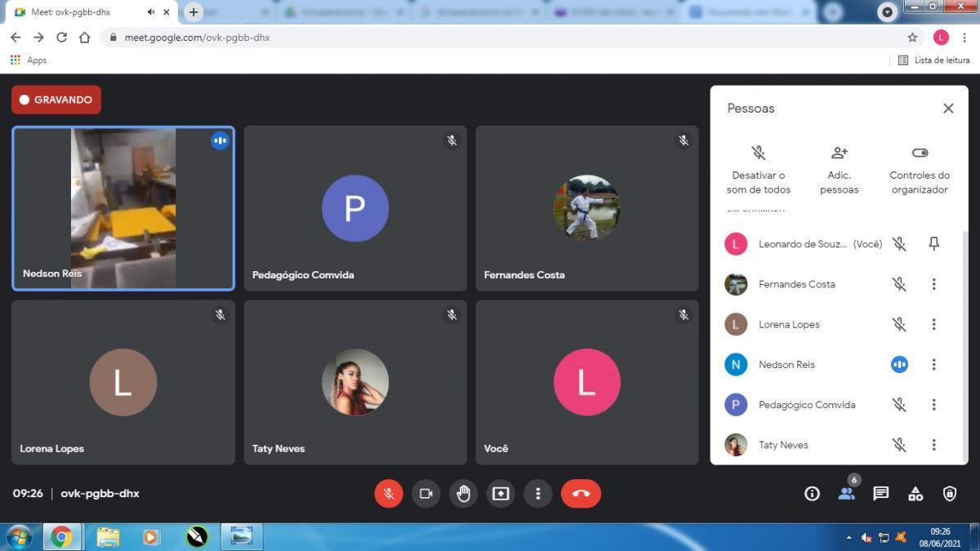
Task: Open the chat messages panel
Action: pyautogui.click(x=880, y=494)
